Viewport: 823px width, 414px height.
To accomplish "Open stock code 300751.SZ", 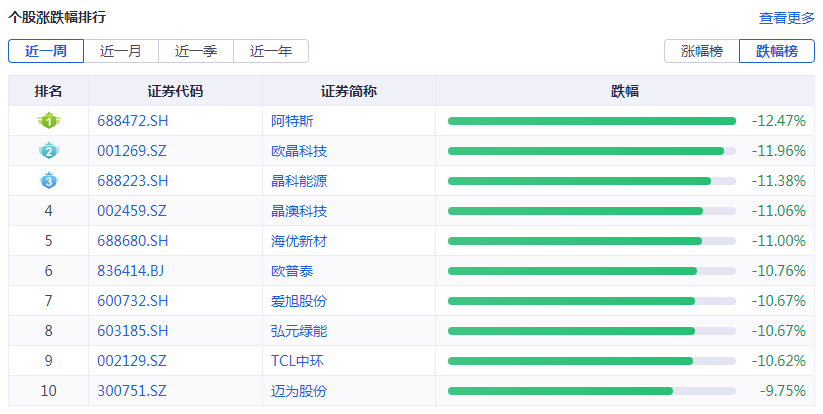I will 132,391.
